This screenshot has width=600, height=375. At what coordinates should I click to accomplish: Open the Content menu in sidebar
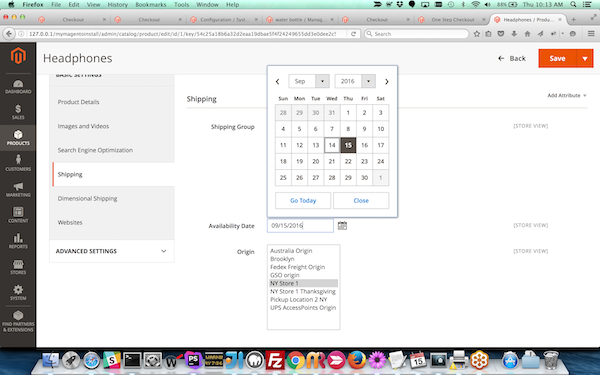tap(18, 215)
